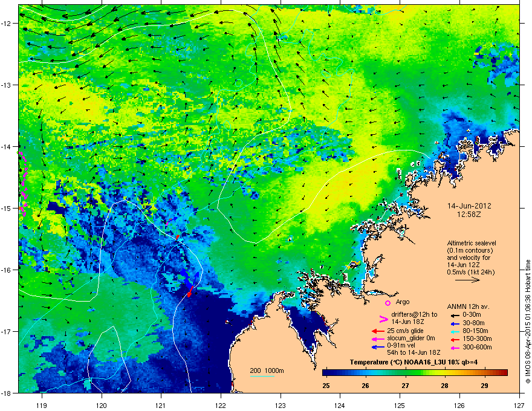The image size is (532, 411).
Task: Click the Temperature NOAA16_L3U colorbar title
Action: [414, 362]
